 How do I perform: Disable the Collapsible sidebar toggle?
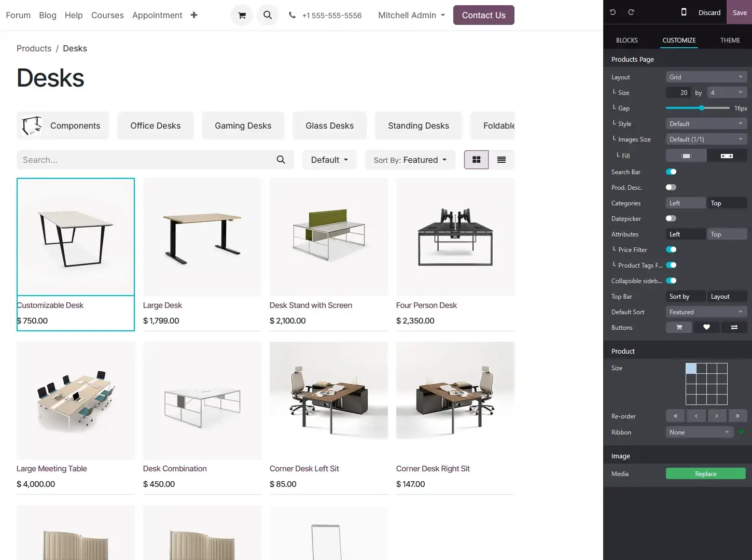[x=671, y=281]
